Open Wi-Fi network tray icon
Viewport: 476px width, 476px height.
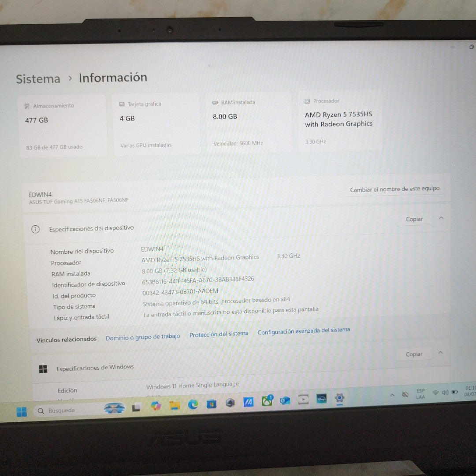tap(435, 393)
